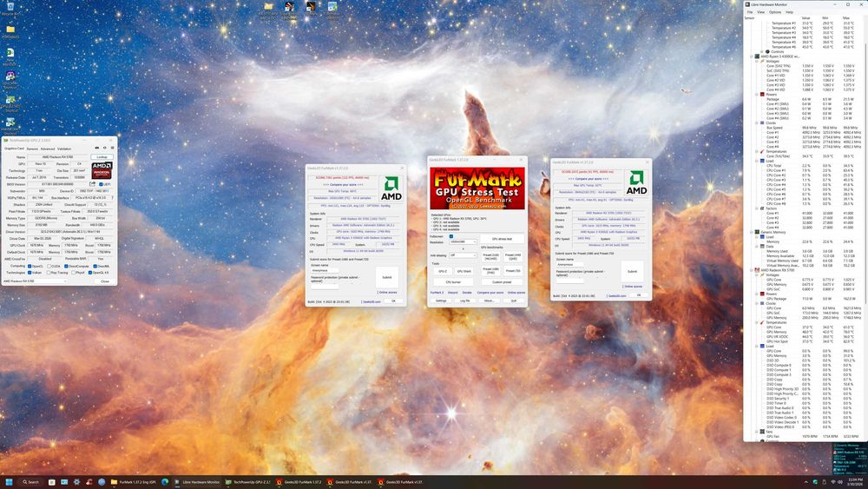868x489 pixels.
Task: Open the Help menu in Libre Hardware Monitor
Action: click(789, 11)
